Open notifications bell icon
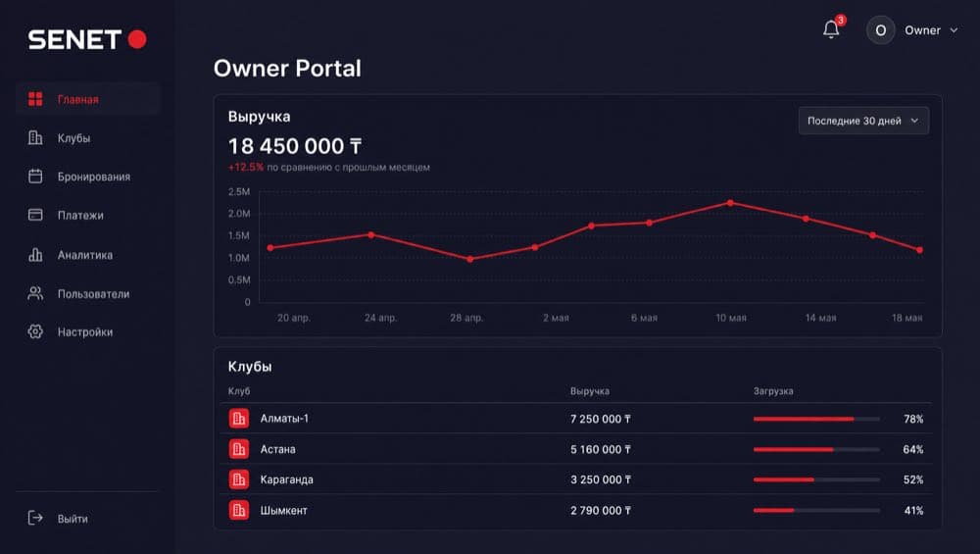The height and width of the screenshot is (554, 980). point(831,29)
